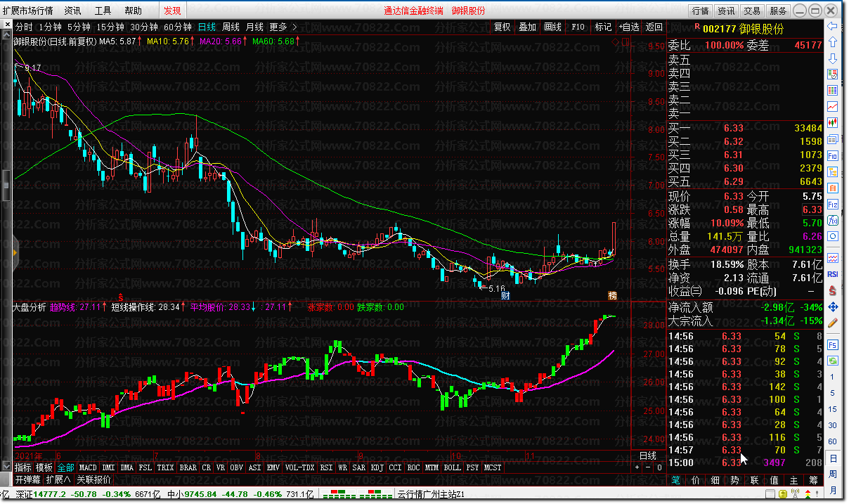Click the 叠加 overlay button
The width and height of the screenshot is (849, 504).
pos(527,27)
